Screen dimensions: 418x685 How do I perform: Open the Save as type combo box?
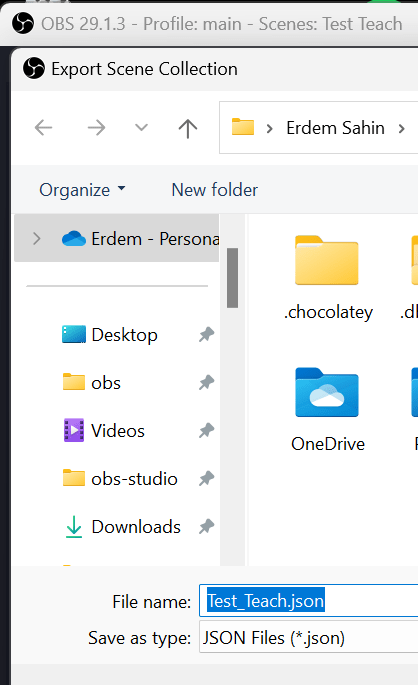308,638
